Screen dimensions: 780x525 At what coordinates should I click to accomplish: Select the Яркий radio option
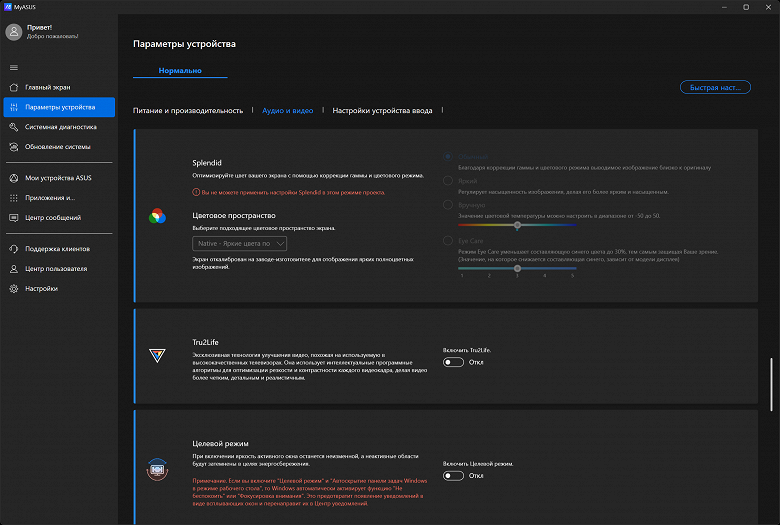point(447,181)
